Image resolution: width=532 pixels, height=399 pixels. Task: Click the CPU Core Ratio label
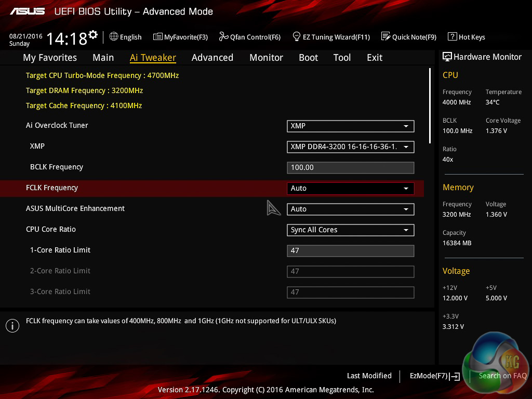coord(51,229)
